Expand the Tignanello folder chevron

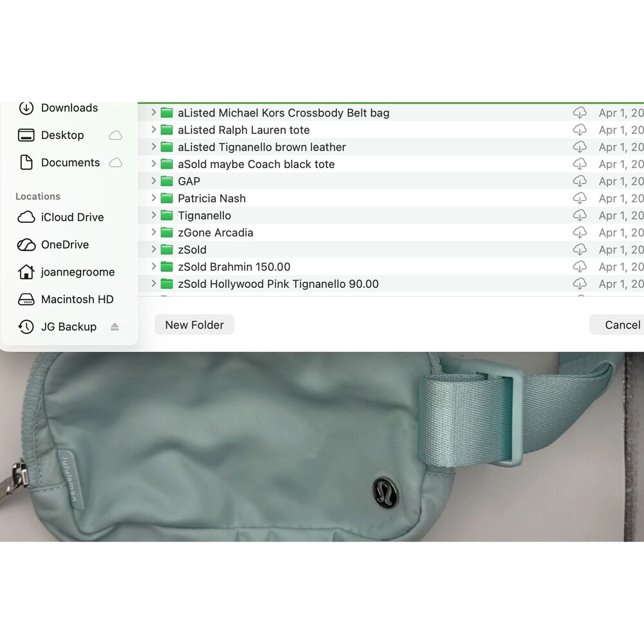coord(153,215)
